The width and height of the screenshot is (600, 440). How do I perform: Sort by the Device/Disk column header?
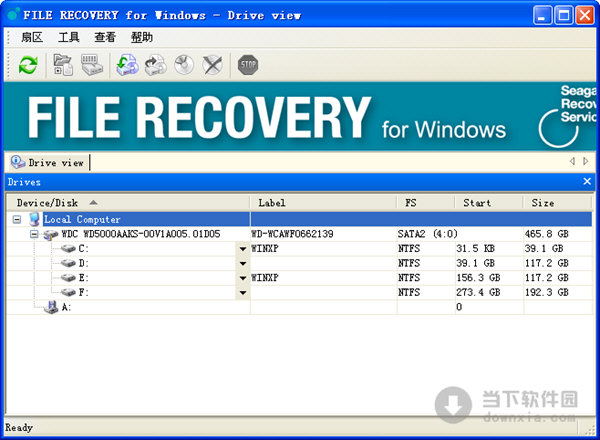[x=128, y=203]
